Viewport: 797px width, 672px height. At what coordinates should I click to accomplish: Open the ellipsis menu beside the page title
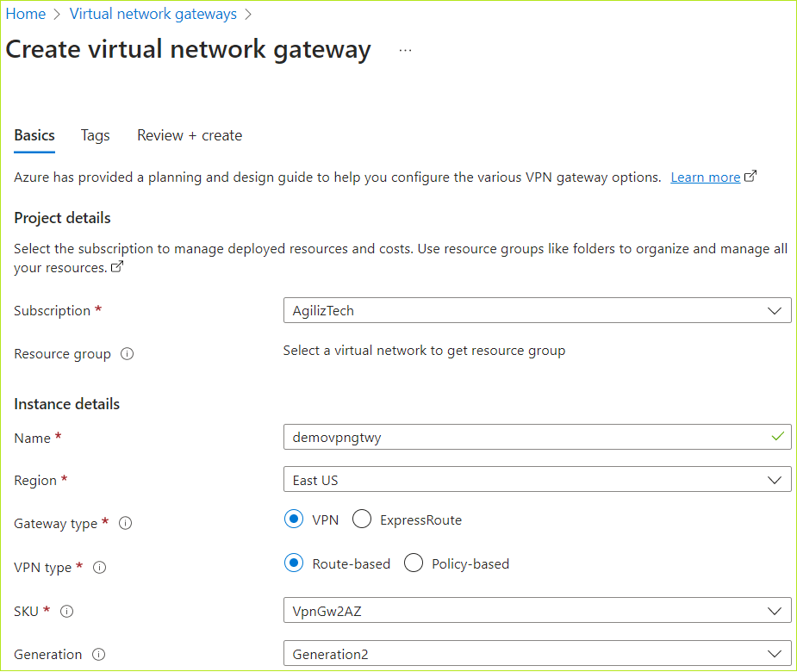(x=405, y=49)
